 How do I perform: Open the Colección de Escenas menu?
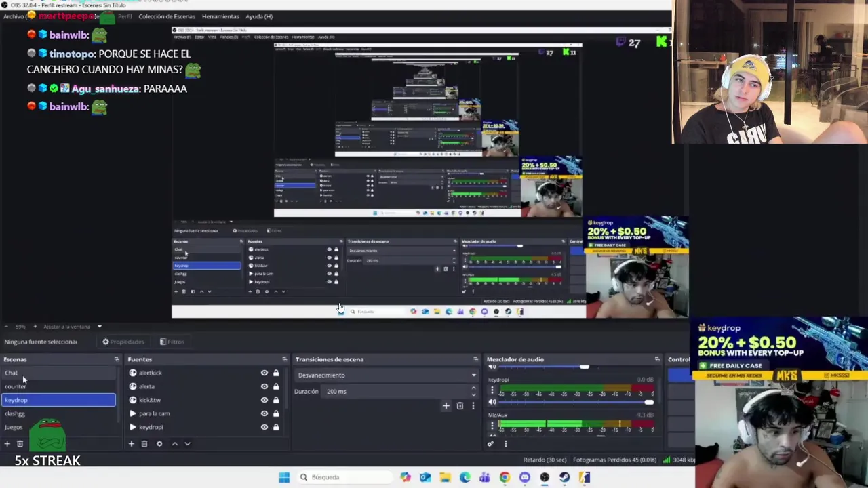167,16
